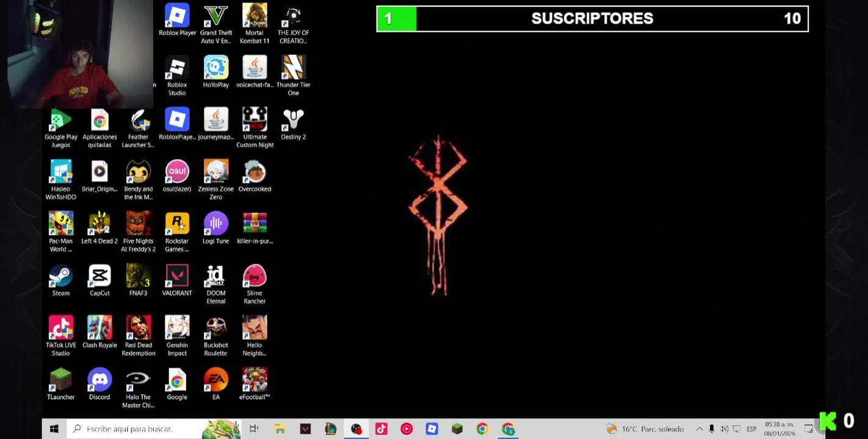Open the Left 4 Dead 2 shortcut
Viewport: 868px width, 439px height.
tap(99, 229)
